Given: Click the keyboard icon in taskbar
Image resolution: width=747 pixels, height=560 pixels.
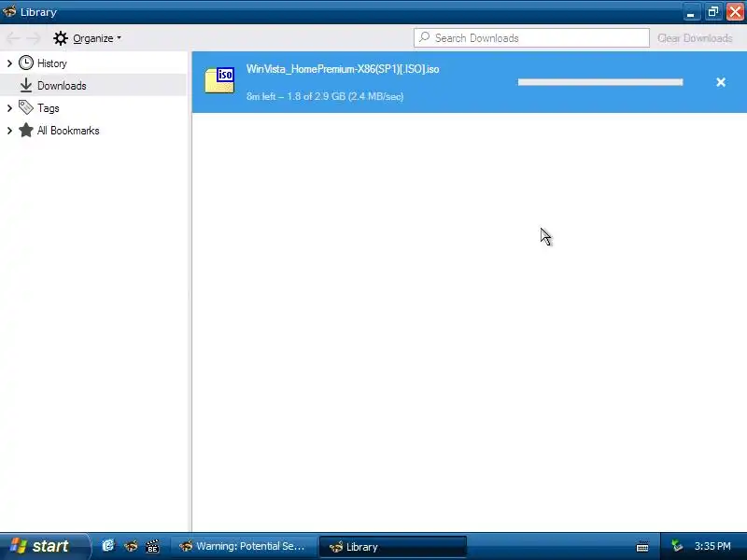Looking at the screenshot, I should tap(642, 546).
